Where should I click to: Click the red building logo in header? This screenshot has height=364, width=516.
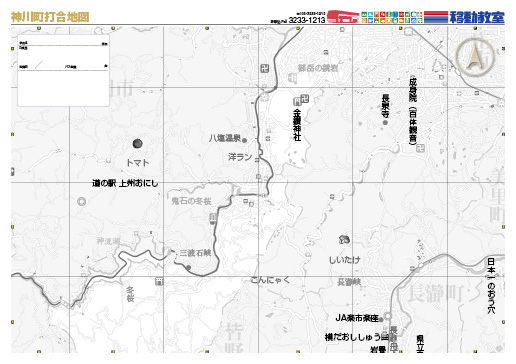[x=343, y=17]
